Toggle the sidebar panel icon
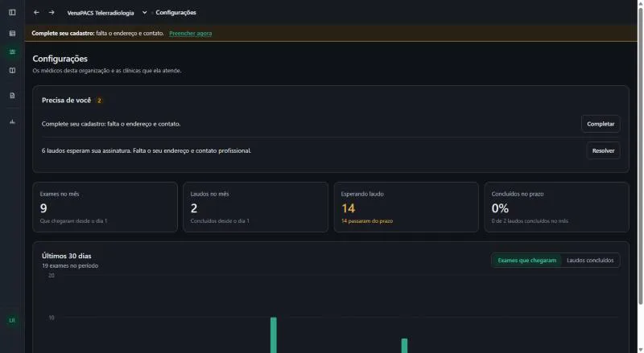Viewport: 644px width, 353px height. tap(12, 12)
